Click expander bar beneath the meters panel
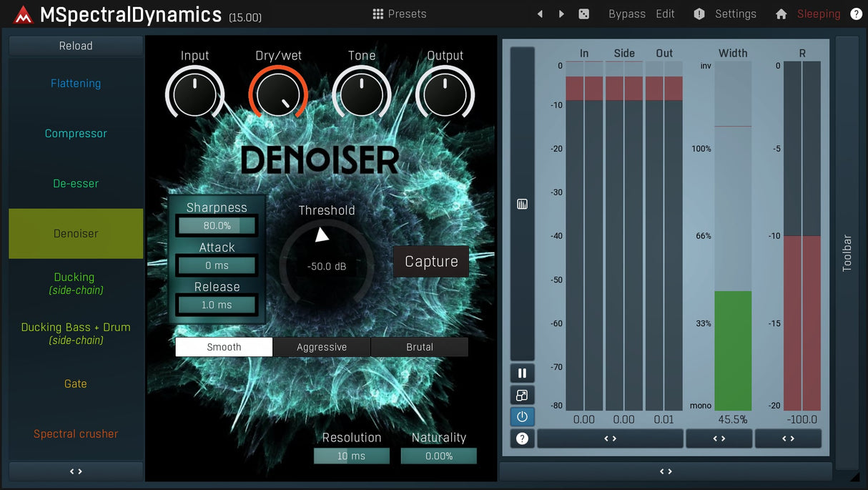This screenshot has width=868, height=490. [x=666, y=471]
